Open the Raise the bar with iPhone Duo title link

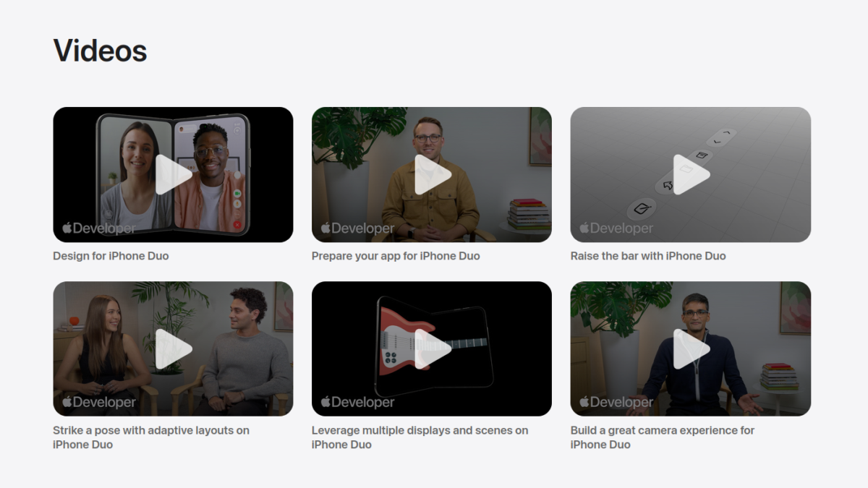tap(648, 256)
